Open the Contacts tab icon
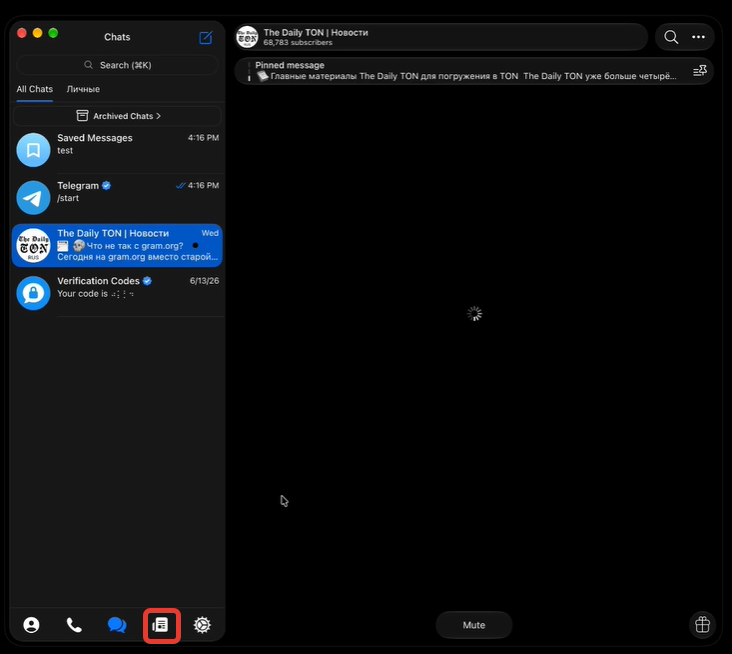This screenshot has width=732, height=654. [31, 625]
